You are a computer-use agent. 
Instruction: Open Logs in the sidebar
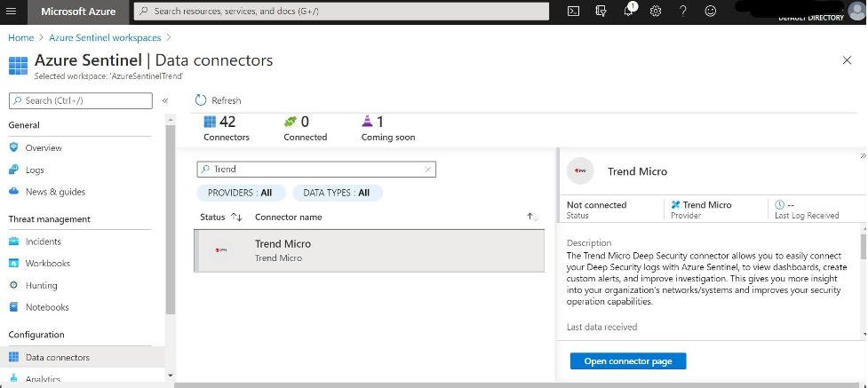pyautogui.click(x=35, y=170)
